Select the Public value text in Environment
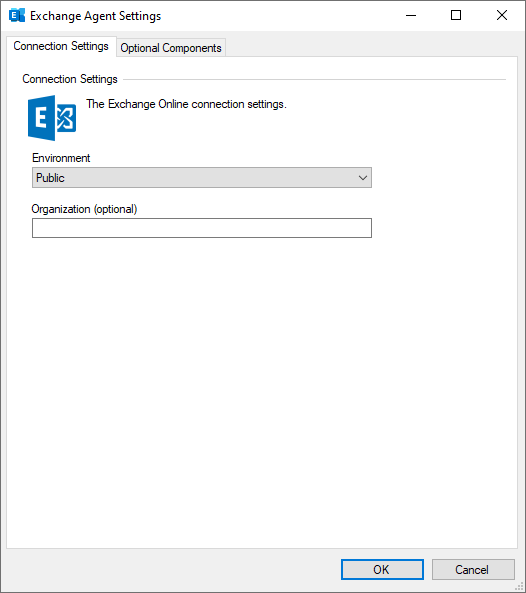 (x=50, y=178)
